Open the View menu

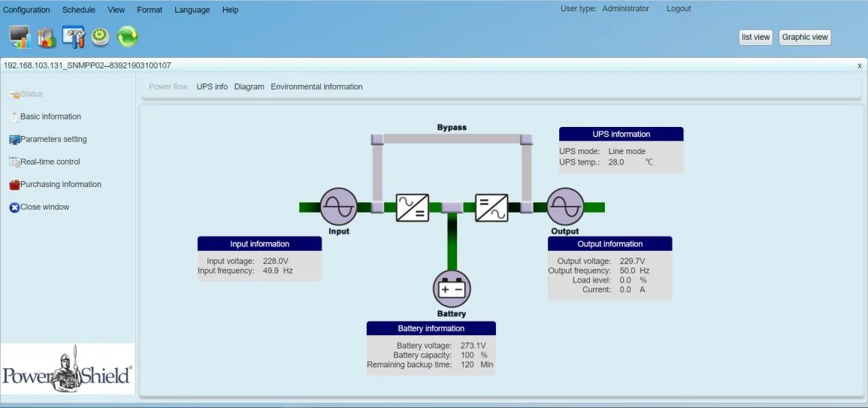click(x=116, y=10)
